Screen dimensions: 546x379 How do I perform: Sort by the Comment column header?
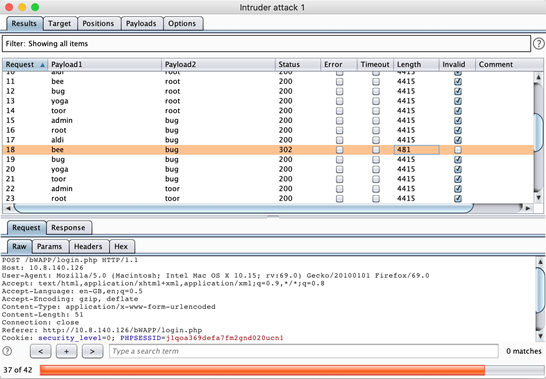point(509,64)
